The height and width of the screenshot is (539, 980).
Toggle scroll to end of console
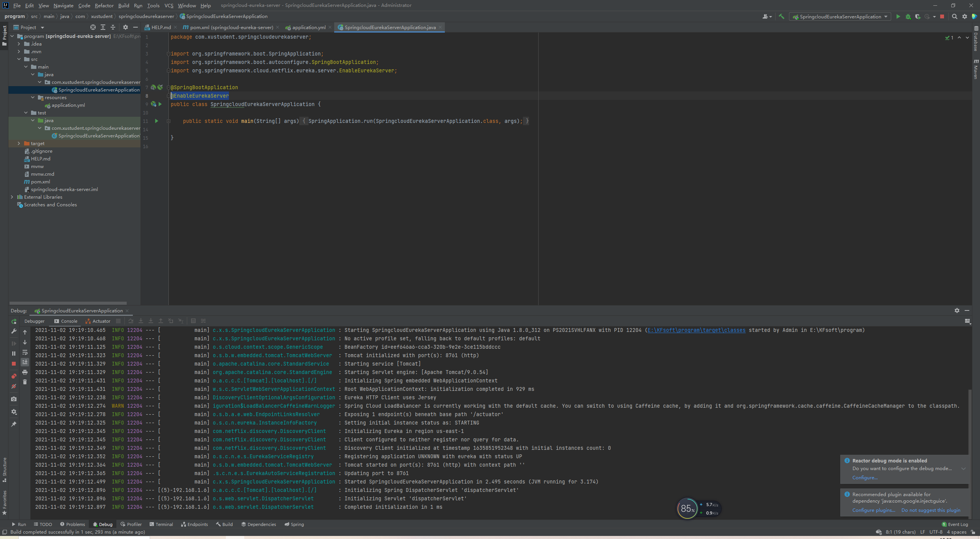(25, 362)
